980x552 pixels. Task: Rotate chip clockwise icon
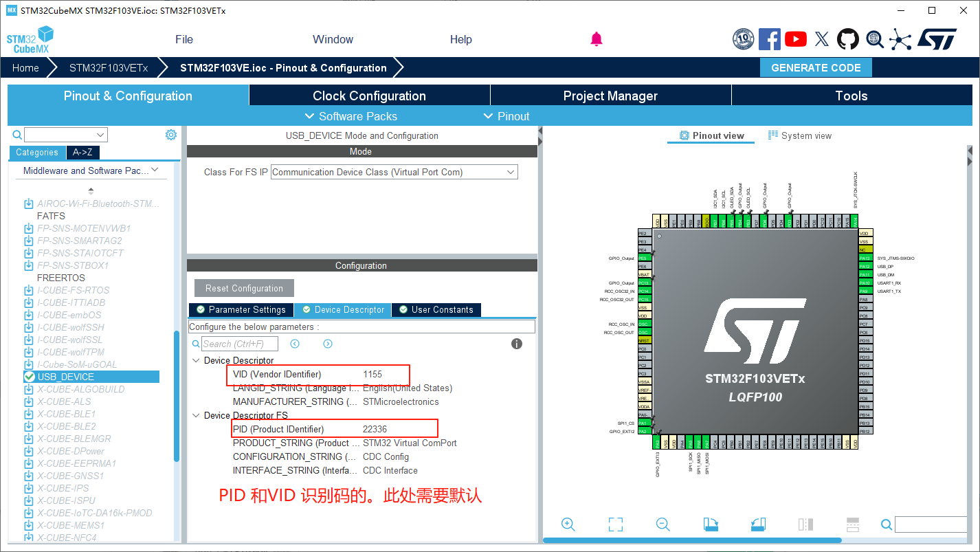pos(711,525)
